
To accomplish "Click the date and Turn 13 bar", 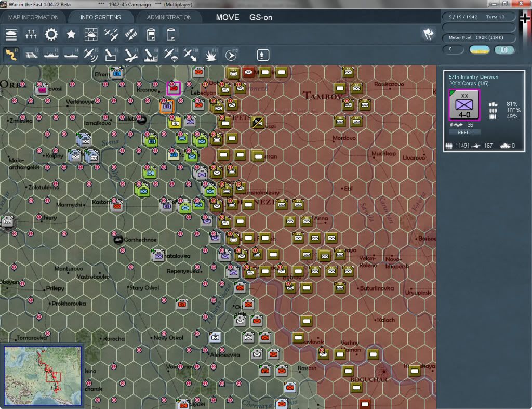I will (x=478, y=17).
